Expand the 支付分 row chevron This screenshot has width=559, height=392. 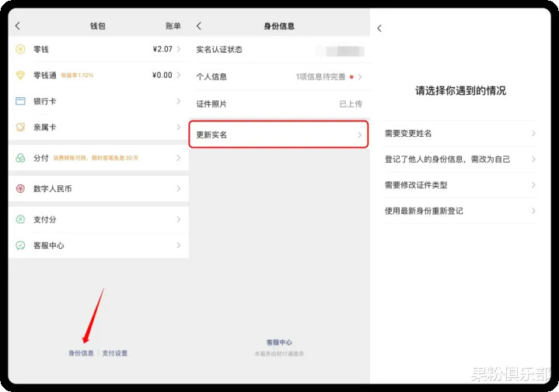pyautogui.click(x=179, y=219)
